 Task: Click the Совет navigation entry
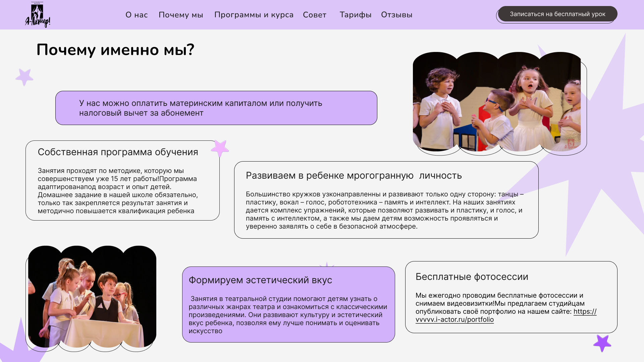click(x=314, y=15)
